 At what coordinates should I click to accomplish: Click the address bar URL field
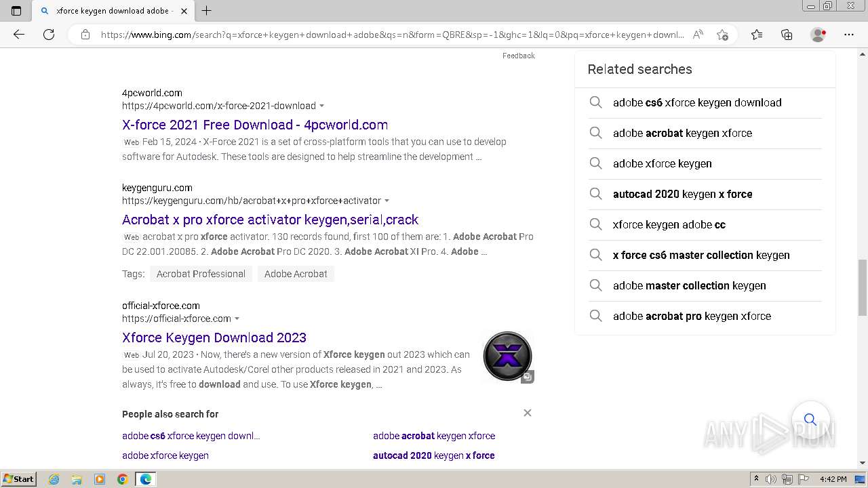pyautogui.click(x=392, y=35)
